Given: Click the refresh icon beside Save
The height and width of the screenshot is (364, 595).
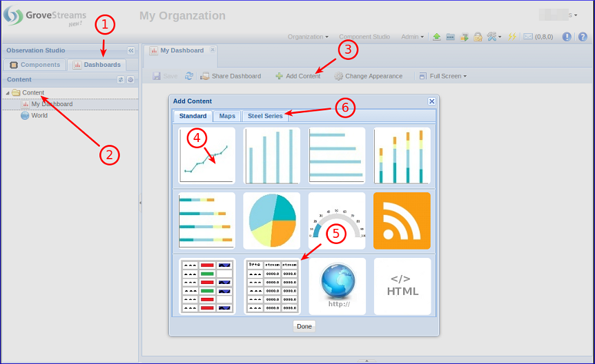Looking at the screenshot, I should (x=189, y=76).
